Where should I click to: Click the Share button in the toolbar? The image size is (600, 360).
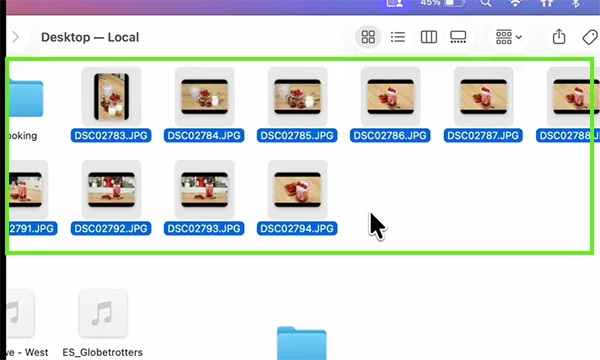[559, 37]
